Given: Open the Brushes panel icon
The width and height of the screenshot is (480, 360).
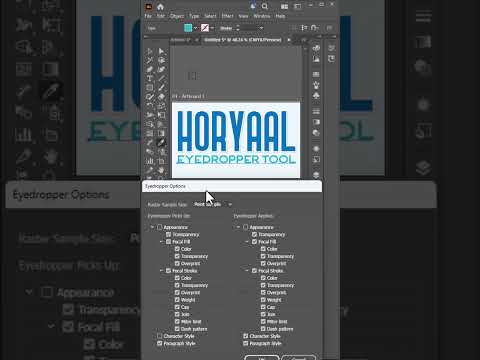Looking at the screenshot, I should click(x=316, y=85).
